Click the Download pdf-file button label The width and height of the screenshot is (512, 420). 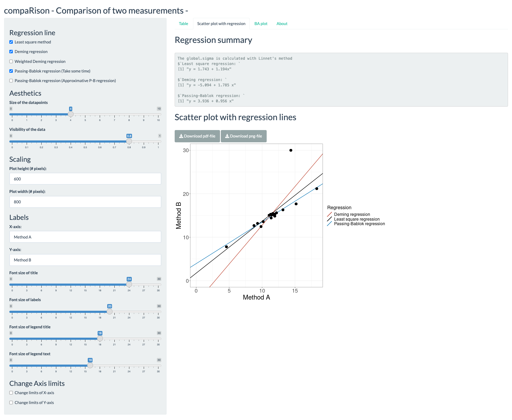(x=200, y=136)
